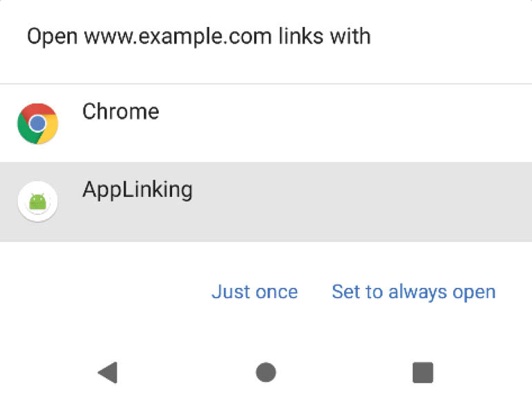Tap the Recents square navigation icon

423,372
